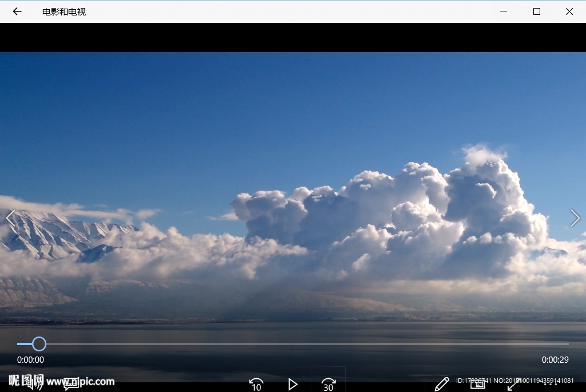Enter full screen with diagonal arrow

514,384
